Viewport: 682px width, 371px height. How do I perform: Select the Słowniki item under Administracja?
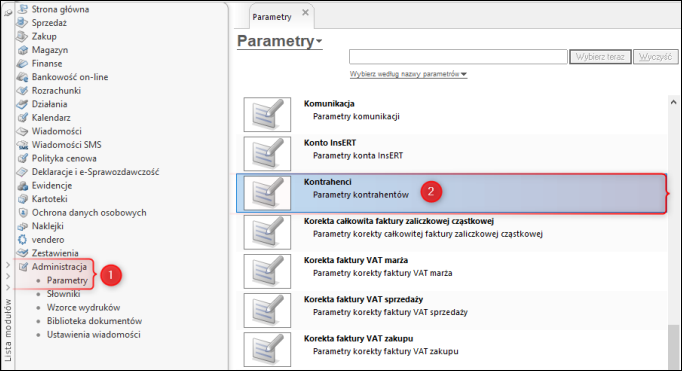coord(64,294)
